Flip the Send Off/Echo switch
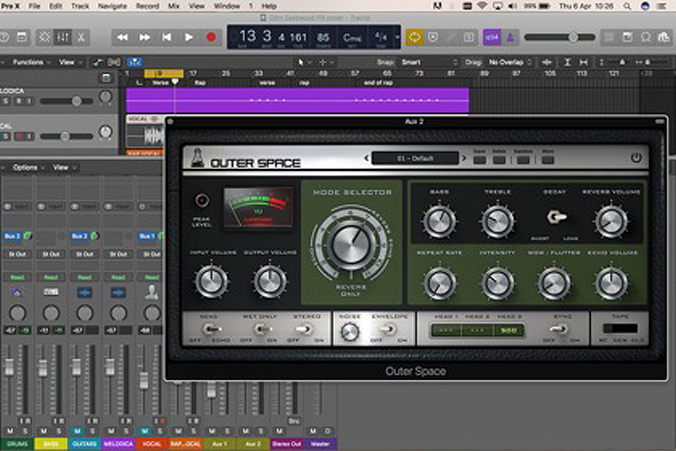Viewport: 676px width, 451px height. tap(211, 330)
